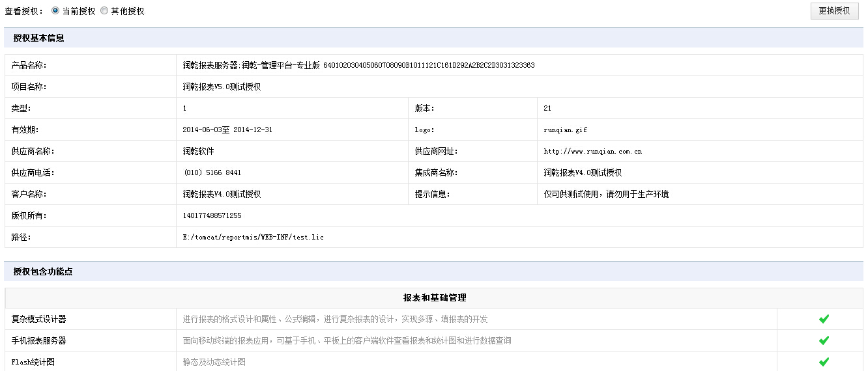Click the validity period 2014-06-03至 2014-12-31
This screenshot has height=371, width=868.
(x=227, y=130)
